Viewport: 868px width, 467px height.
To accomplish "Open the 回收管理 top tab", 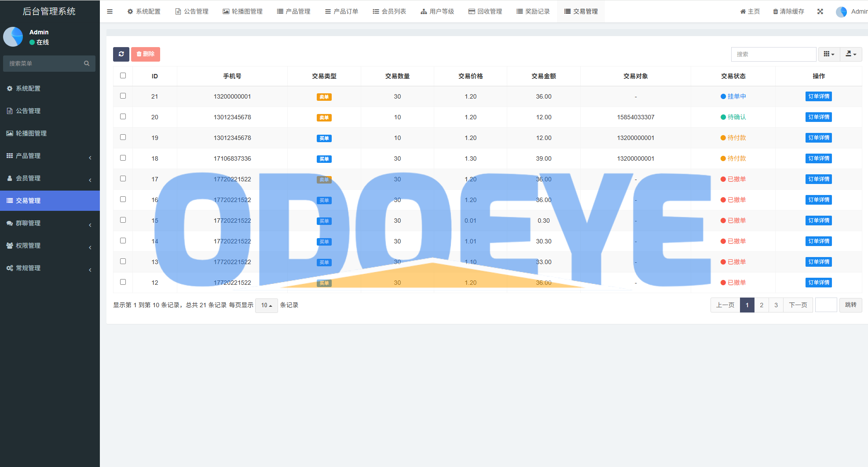I will (x=485, y=11).
